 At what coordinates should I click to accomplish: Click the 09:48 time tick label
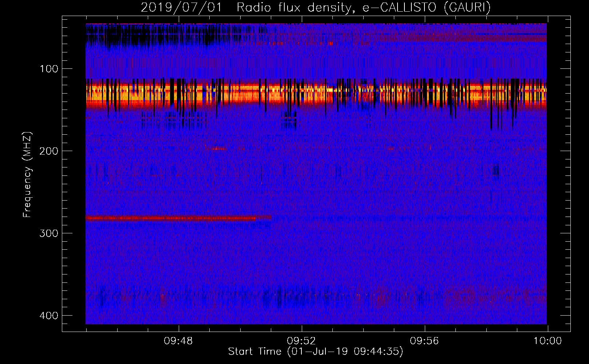pos(178,341)
